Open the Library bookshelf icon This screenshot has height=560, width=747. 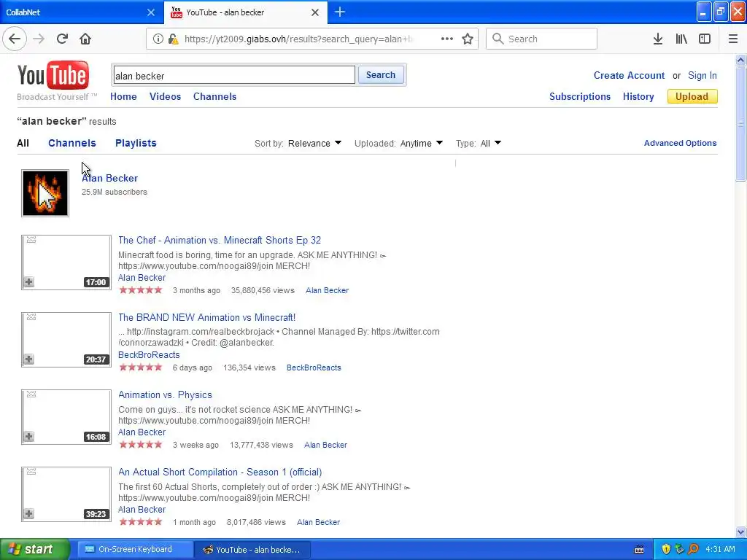(681, 39)
